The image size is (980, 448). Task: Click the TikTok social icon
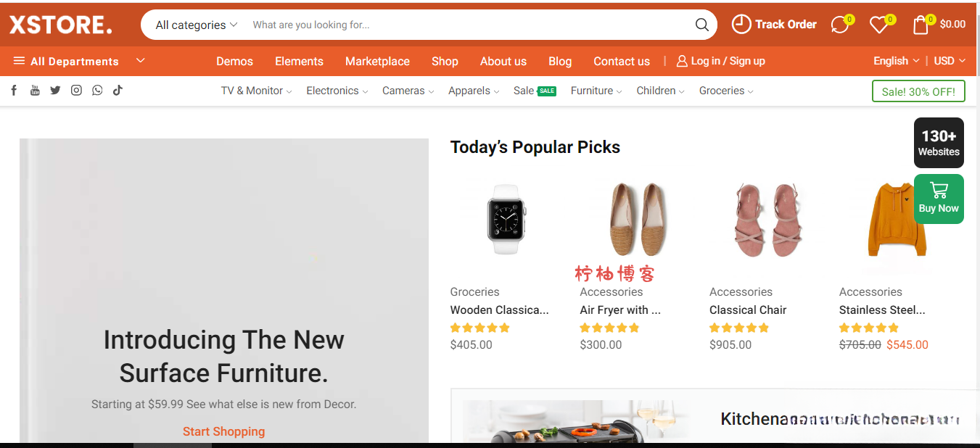pyautogui.click(x=118, y=90)
